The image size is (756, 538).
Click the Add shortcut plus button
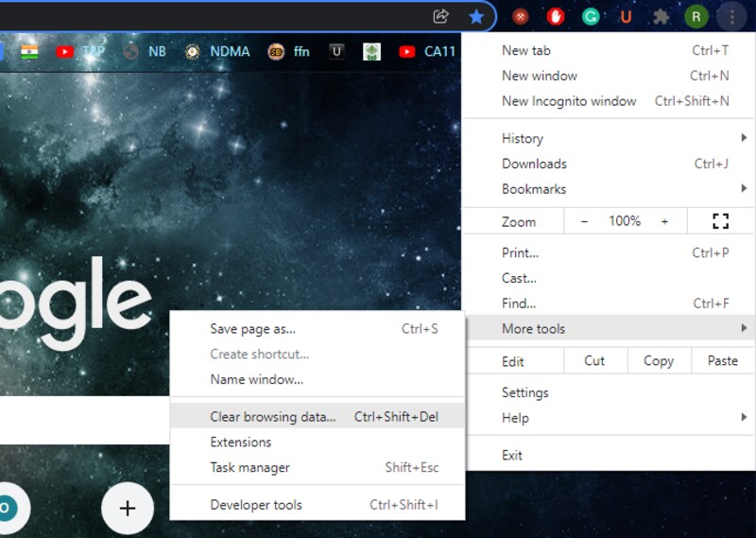pos(128,508)
